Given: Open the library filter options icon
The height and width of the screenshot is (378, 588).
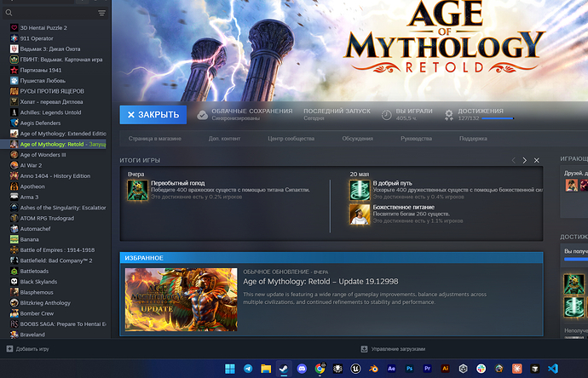Looking at the screenshot, I should 101,13.
